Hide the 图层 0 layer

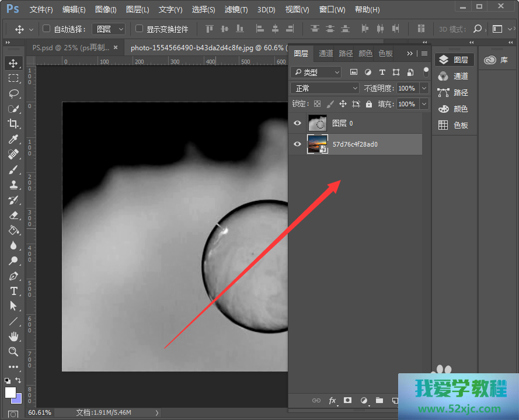click(298, 123)
